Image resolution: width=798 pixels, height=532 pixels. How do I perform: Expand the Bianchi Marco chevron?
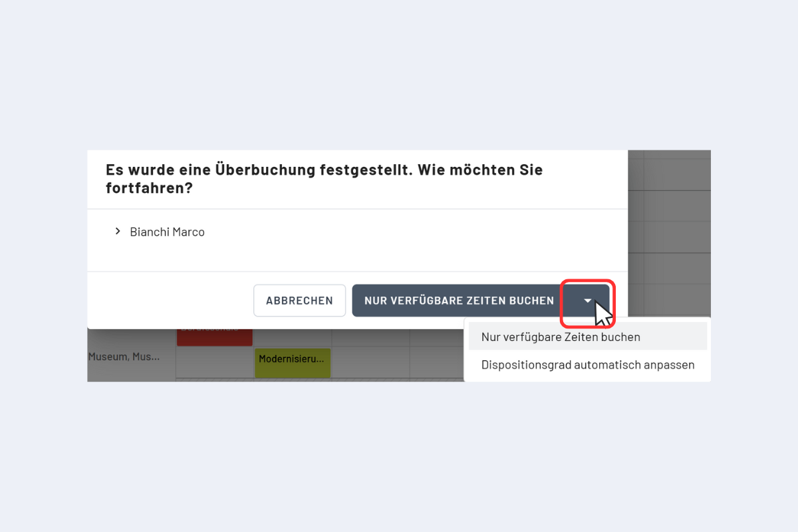pos(118,231)
